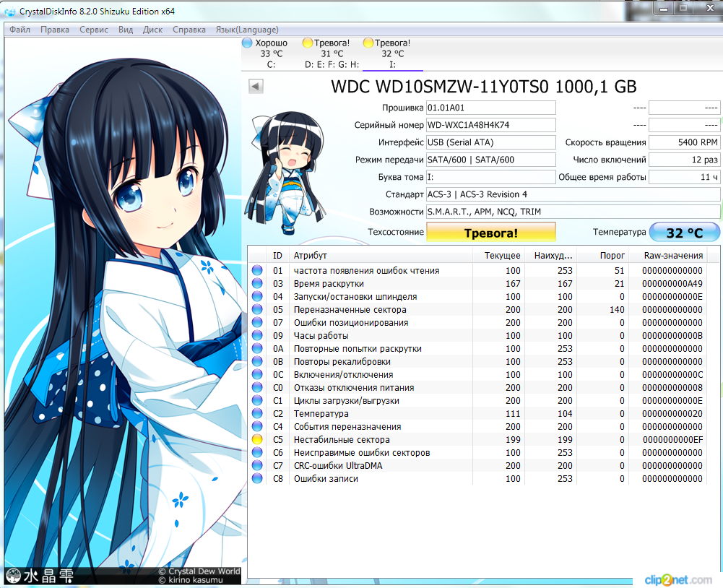
Task: Click the Возможности field S.M.A.R.T., APM
Action: (x=573, y=212)
